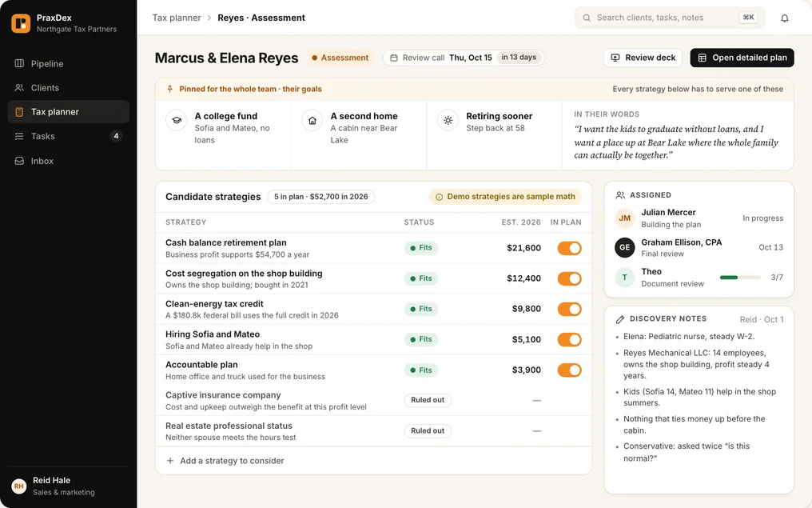The height and width of the screenshot is (508, 812).
Task: Click the "$21,600" estimate value
Action: click(x=523, y=248)
